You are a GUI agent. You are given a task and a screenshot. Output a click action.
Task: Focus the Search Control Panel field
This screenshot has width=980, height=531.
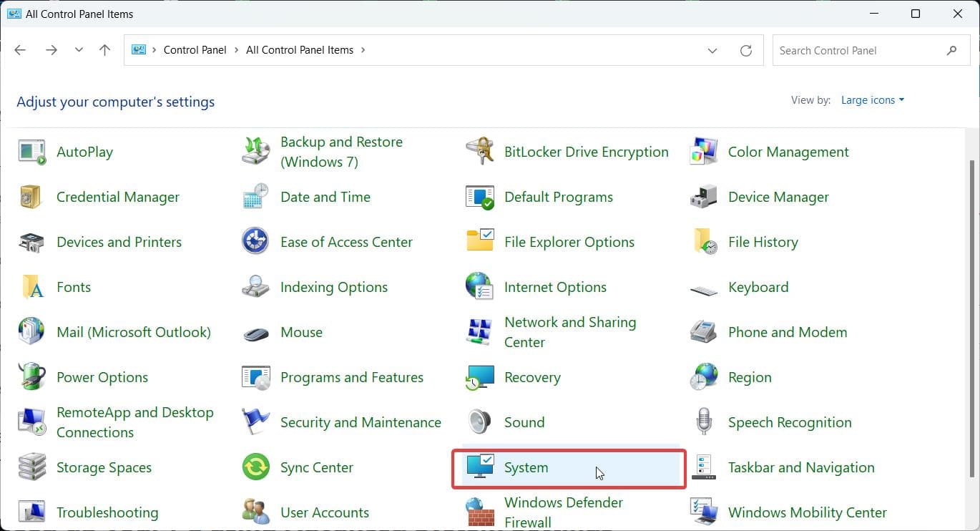(871, 50)
